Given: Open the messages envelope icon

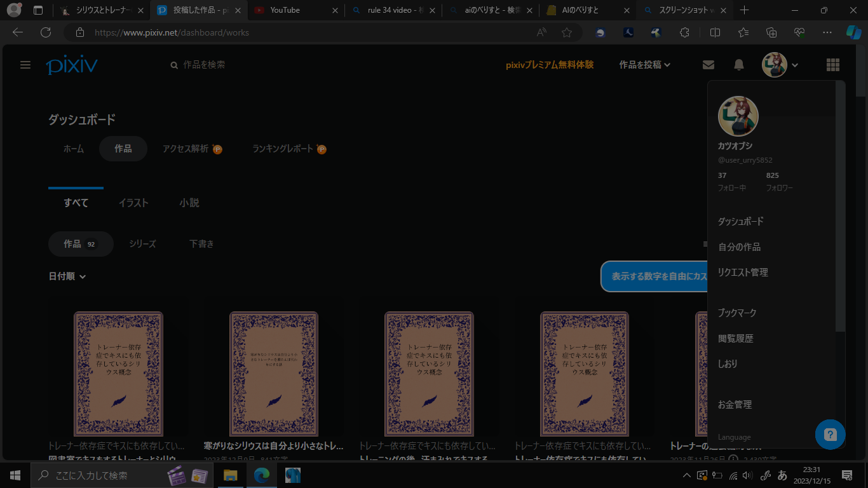Looking at the screenshot, I should (x=708, y=65).
